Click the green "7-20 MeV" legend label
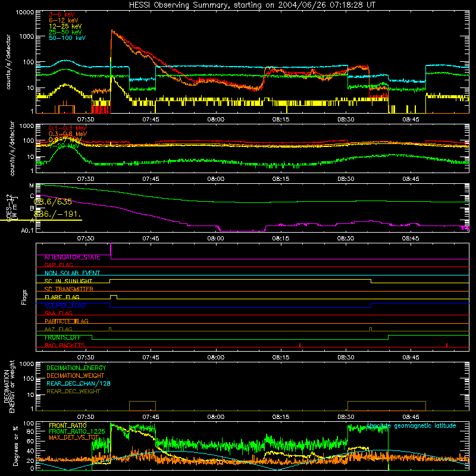This screenshot has height=476, width=476. [64, 146]
